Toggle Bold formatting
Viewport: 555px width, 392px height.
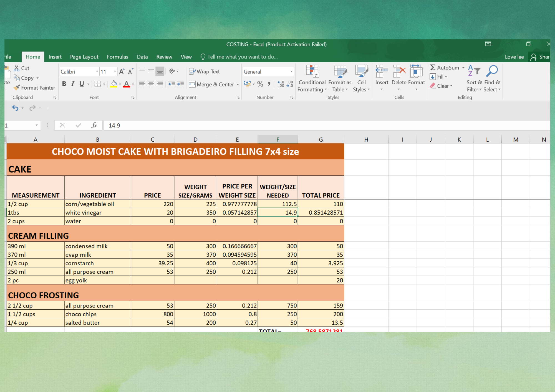click(x=64, y=84)
